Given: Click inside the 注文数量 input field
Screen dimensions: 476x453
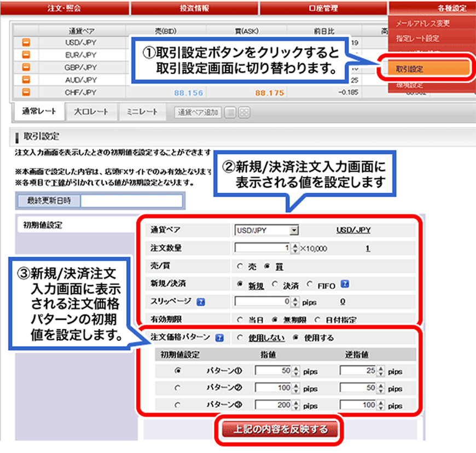Looking at the screenshot, I should pos(263,248).
